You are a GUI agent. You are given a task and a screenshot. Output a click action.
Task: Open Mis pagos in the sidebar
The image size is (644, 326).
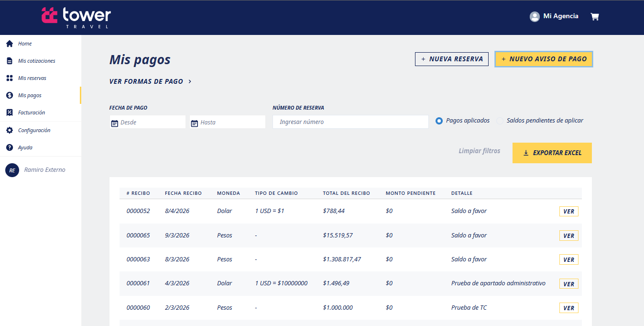coord(30,95)
